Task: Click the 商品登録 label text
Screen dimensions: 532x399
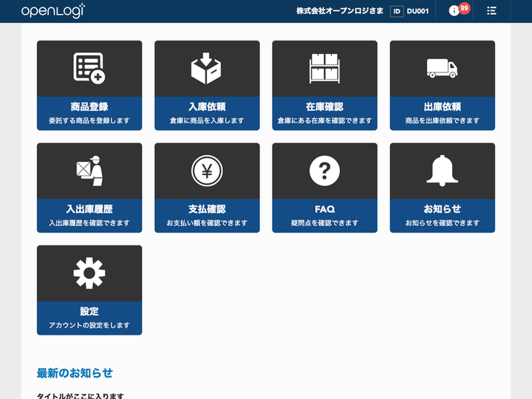Action: tap(89, 107)
